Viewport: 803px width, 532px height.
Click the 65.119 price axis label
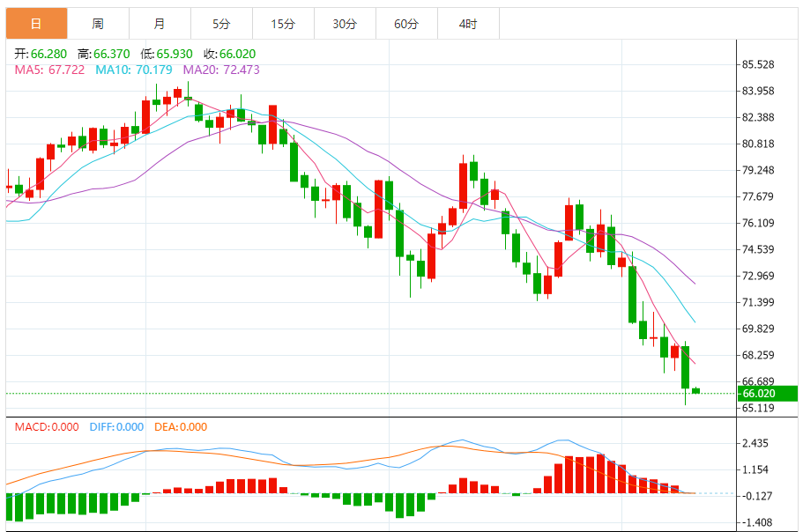[758, 408]
